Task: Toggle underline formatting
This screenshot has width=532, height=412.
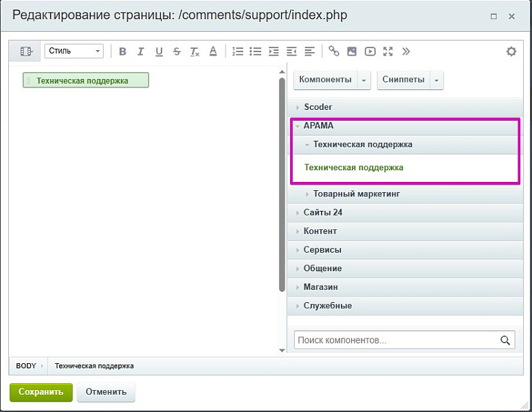Action: 159,51
